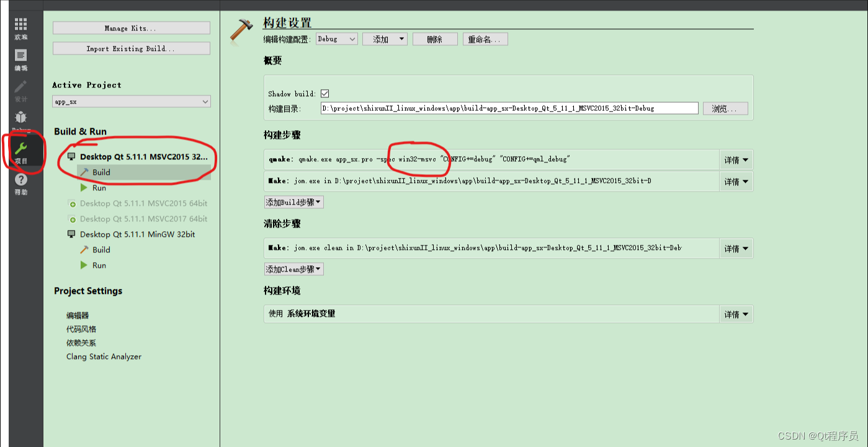
Task: Expand 详情 for the Make jom.exe step
Action: coord(736,182)
